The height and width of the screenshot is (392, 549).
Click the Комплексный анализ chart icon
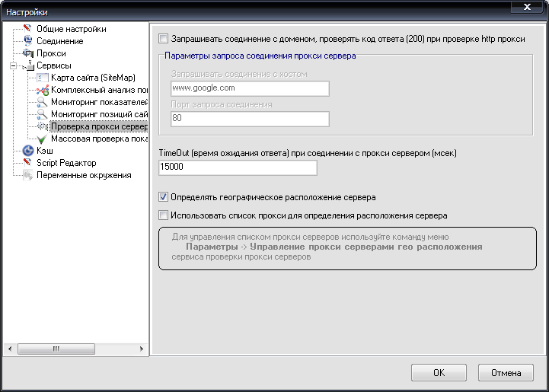click(x=43, y=90)
